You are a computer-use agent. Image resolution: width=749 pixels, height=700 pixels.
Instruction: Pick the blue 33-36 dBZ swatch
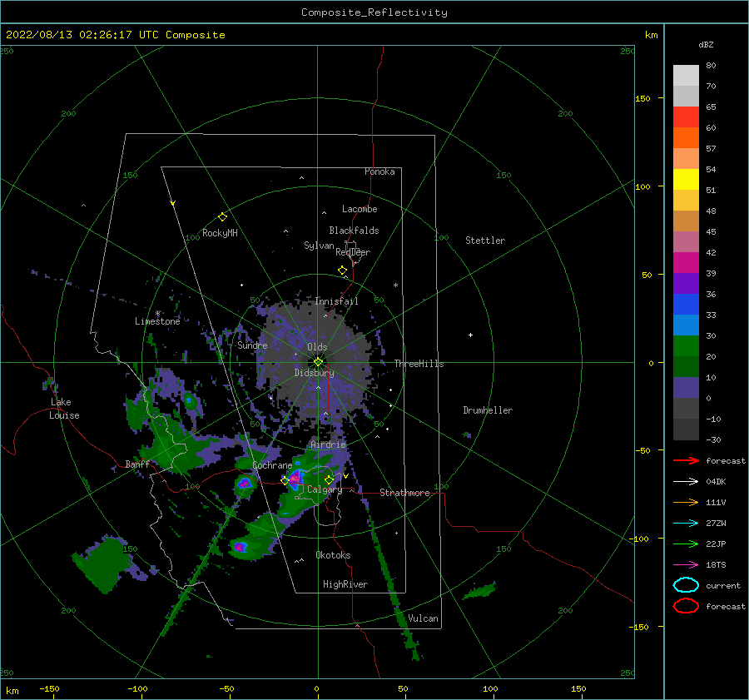coord(686,305)
